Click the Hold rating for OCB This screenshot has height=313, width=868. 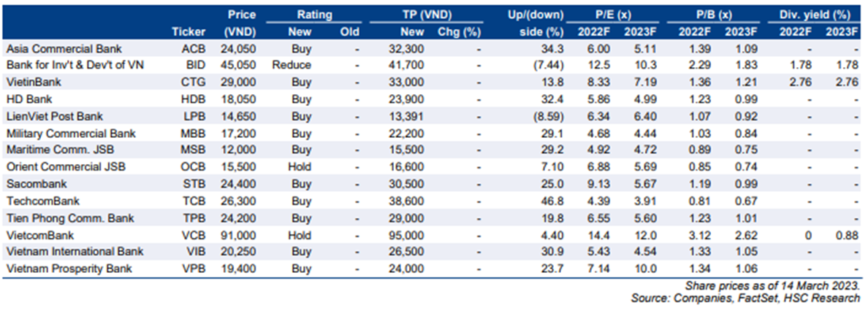pyautogui.click(x=300, y=167)
